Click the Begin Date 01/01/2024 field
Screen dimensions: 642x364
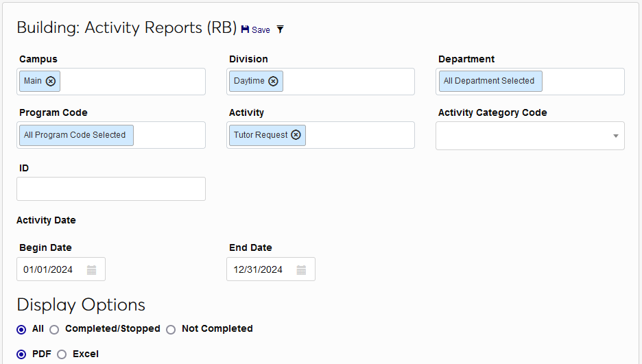(61, 269)
